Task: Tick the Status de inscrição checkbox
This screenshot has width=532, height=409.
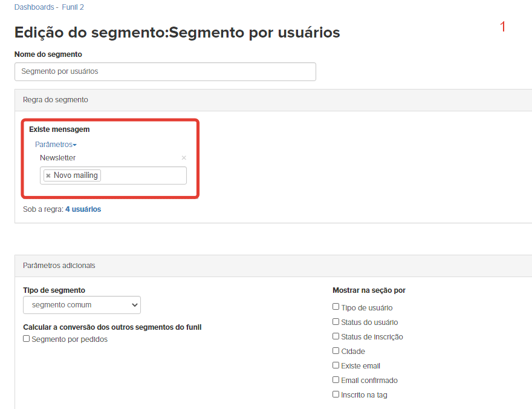Action: tap(336, 336)
